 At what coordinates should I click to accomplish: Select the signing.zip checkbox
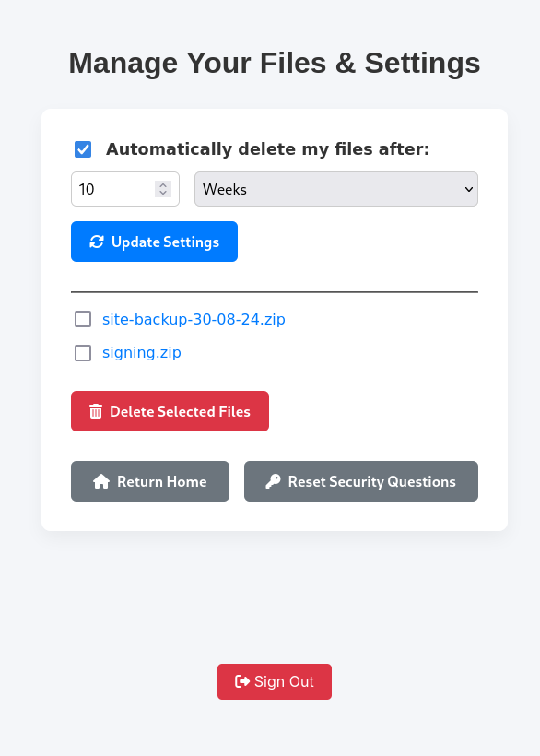[83, 353]
